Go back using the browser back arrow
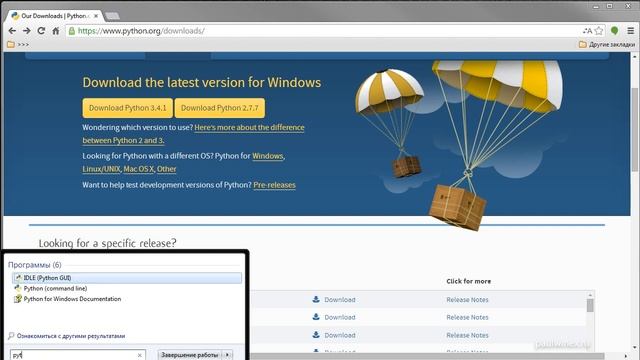This screenshot has width=640, height=360. [x=12, y=31]
